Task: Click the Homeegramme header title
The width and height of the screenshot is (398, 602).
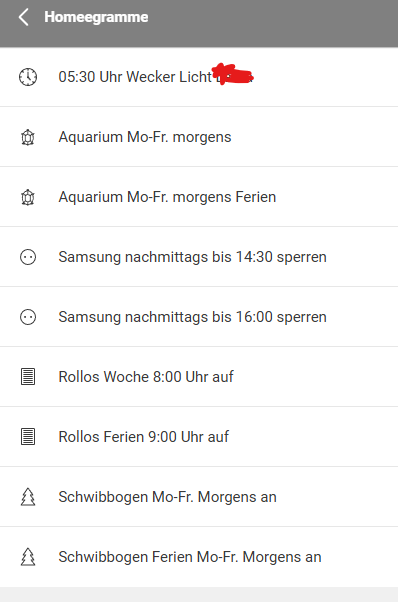Action: click(x=96, y=17)
